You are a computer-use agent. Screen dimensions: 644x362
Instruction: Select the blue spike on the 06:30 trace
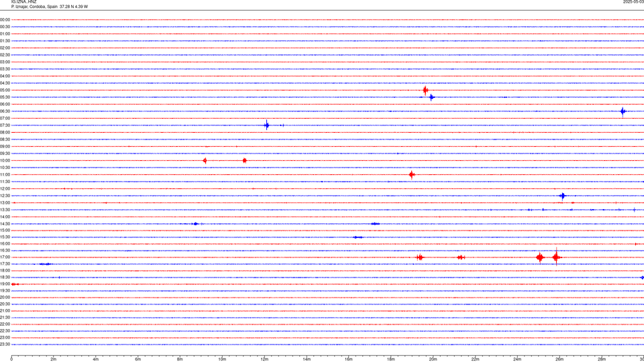[623, 111]
